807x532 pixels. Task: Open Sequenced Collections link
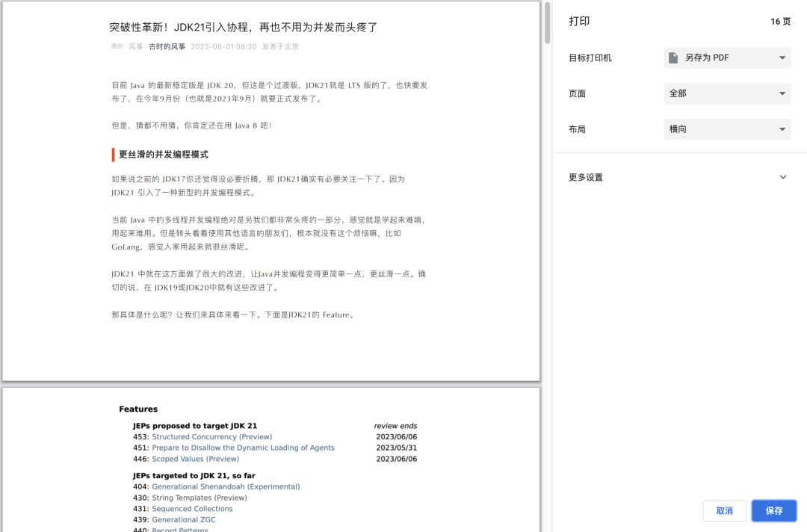pyautogui.click(x=192, y=509)
